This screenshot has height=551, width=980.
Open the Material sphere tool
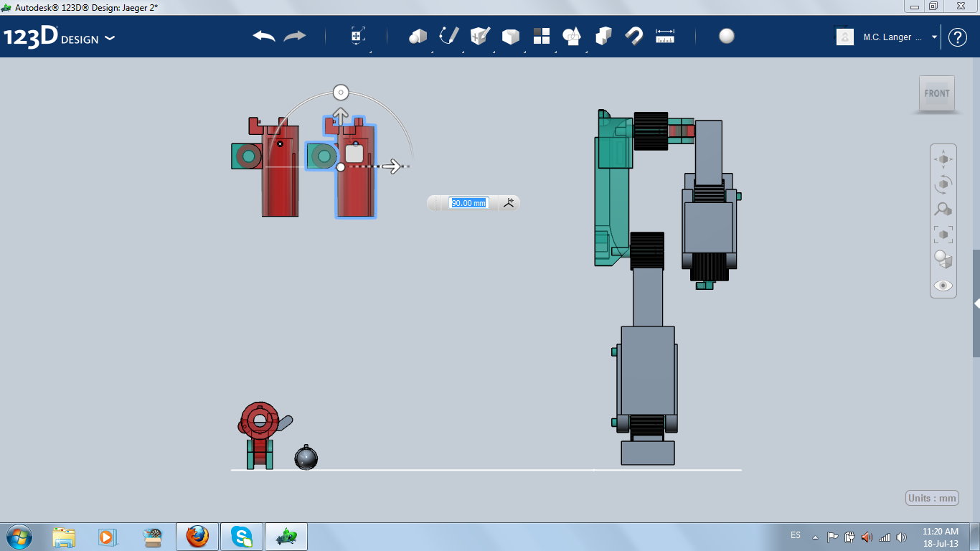coord(727,36)
